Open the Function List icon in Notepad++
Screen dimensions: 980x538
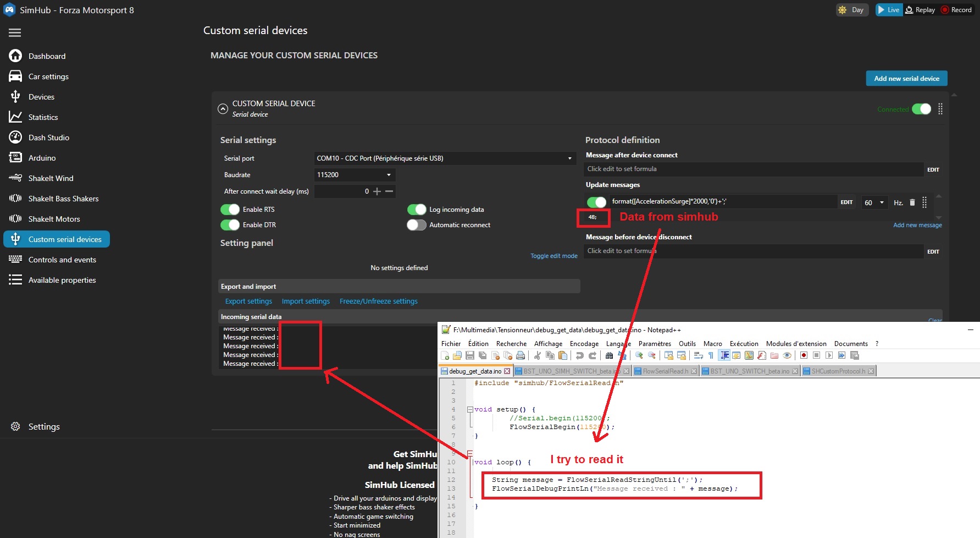[x=761, y=355]
